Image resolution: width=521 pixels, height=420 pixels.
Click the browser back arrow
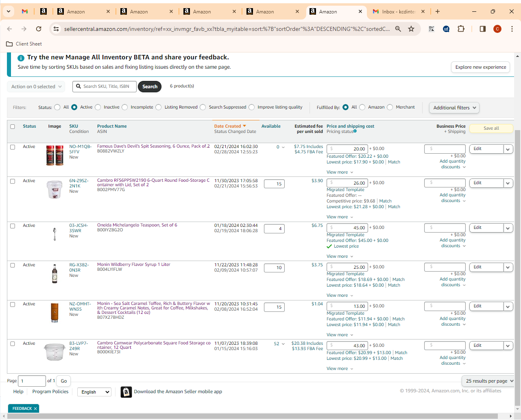coord(10,29)
